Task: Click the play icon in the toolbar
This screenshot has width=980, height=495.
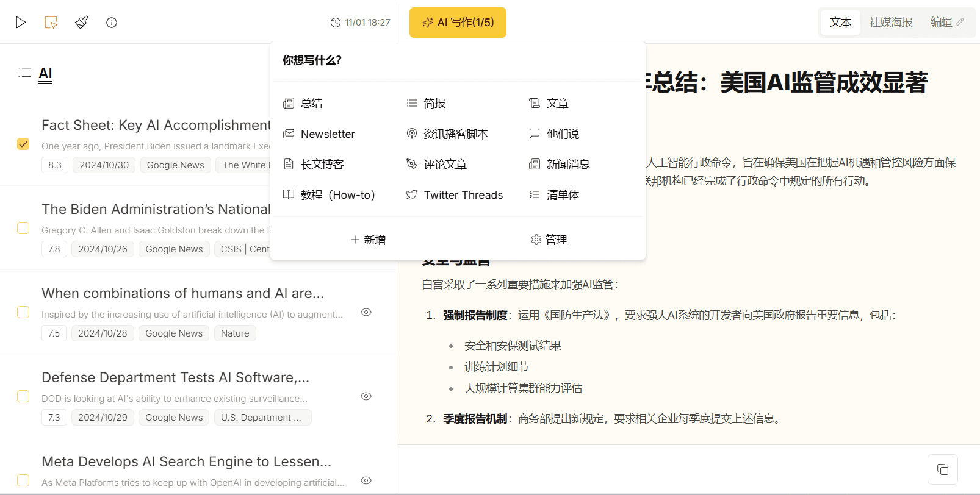Action: [x=21, y=23]
